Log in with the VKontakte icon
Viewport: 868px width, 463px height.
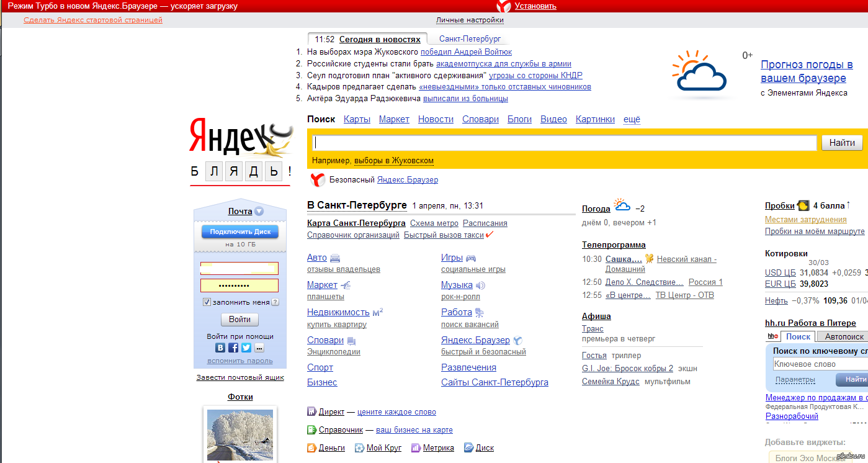pyautogui.click(x=220, y=348)
